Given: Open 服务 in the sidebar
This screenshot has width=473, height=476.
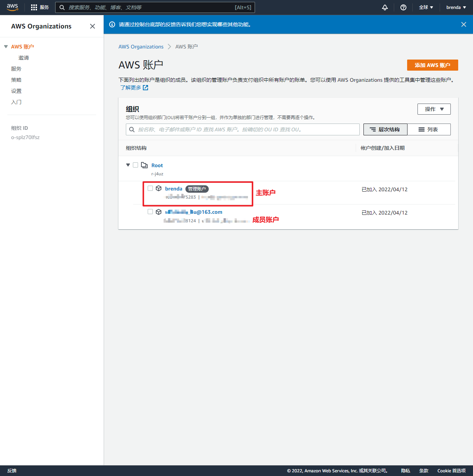Looking at the screenshot, I should [16, 69].
